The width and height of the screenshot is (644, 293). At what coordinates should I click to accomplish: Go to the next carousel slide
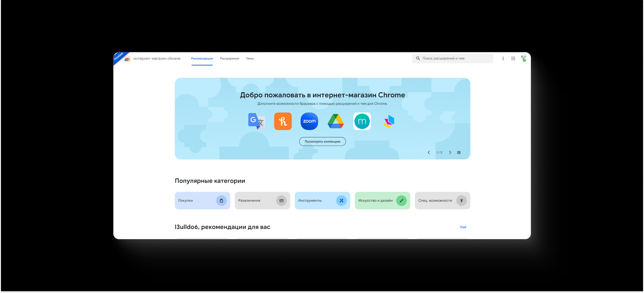(x=450, y=152)
